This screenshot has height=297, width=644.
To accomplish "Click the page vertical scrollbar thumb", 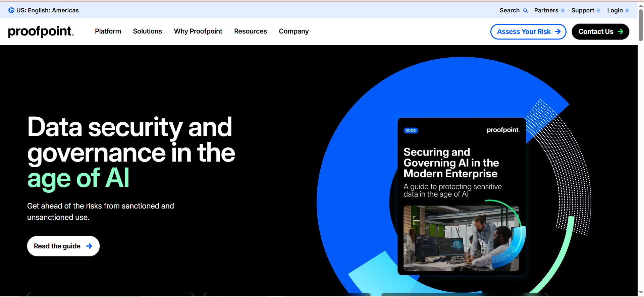I will 641,25.
